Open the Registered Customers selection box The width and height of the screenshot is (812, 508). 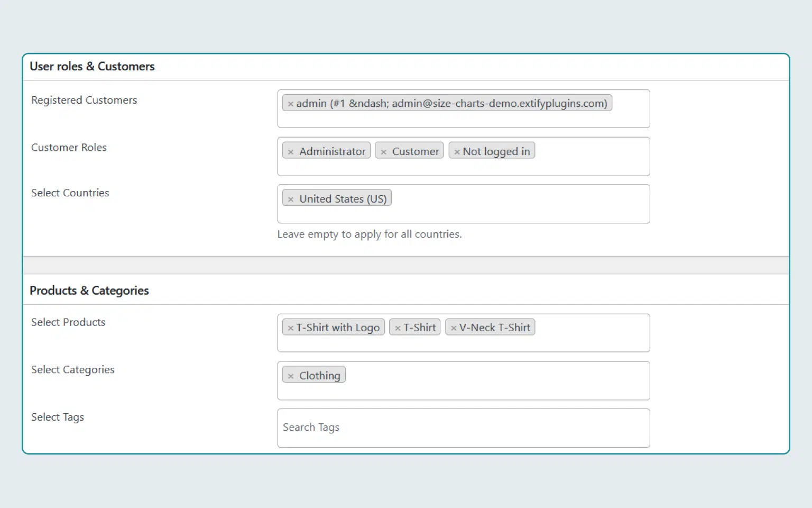(463, 119)
